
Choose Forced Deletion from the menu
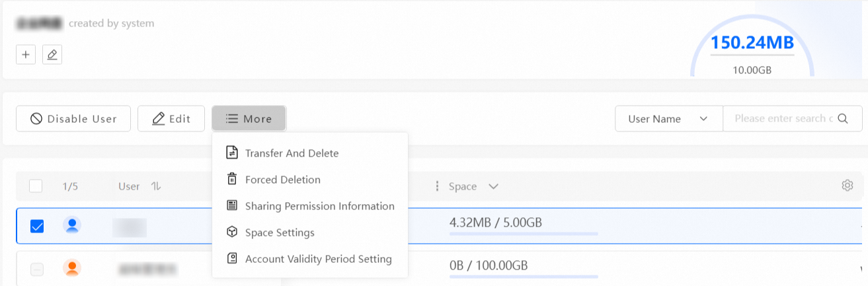coord(282,180)
